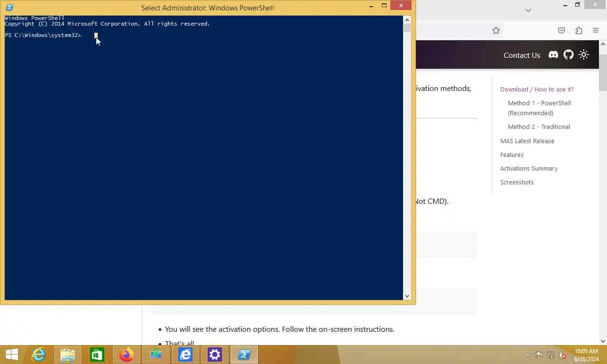Go to Download / How to use it?
The image size is (607, 364).
537,89
